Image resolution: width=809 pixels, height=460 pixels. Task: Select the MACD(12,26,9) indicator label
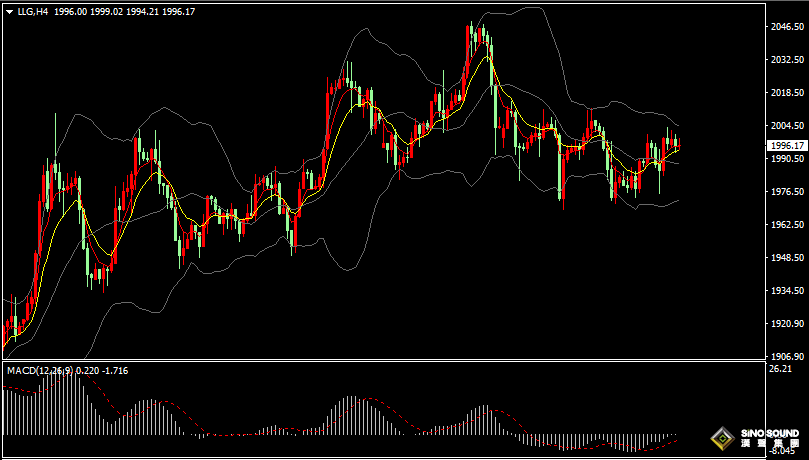[39, 371]
